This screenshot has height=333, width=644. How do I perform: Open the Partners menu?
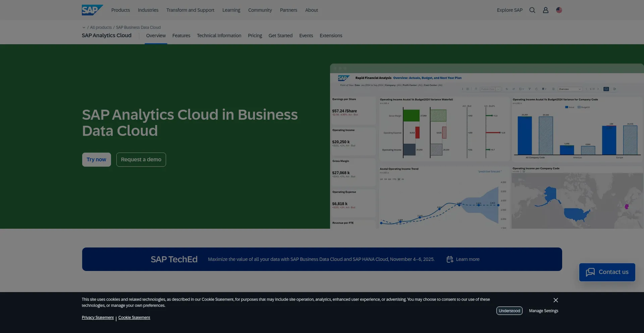[288, 10]
